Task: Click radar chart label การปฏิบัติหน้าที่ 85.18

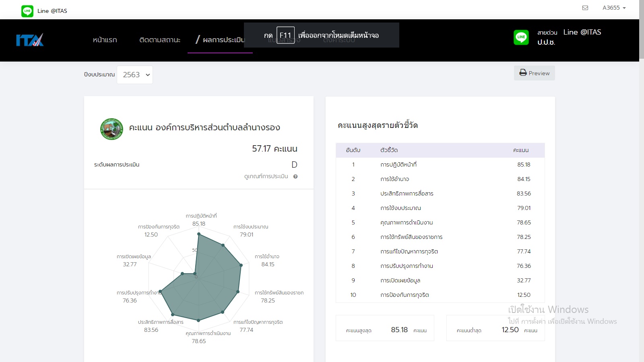Action: pos(201,220)
